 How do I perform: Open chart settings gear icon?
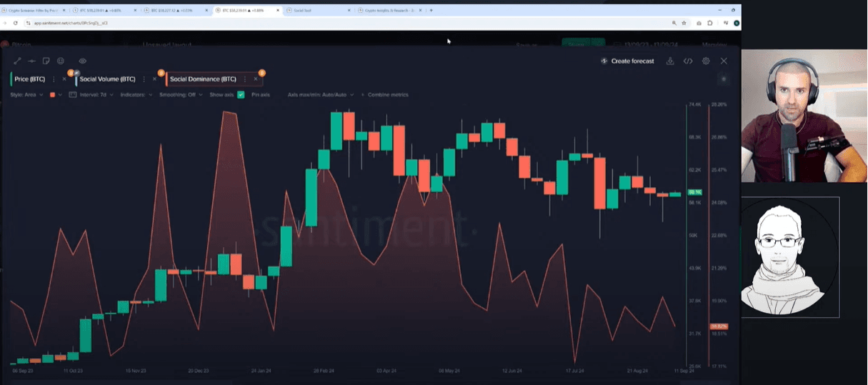point(706,61)
